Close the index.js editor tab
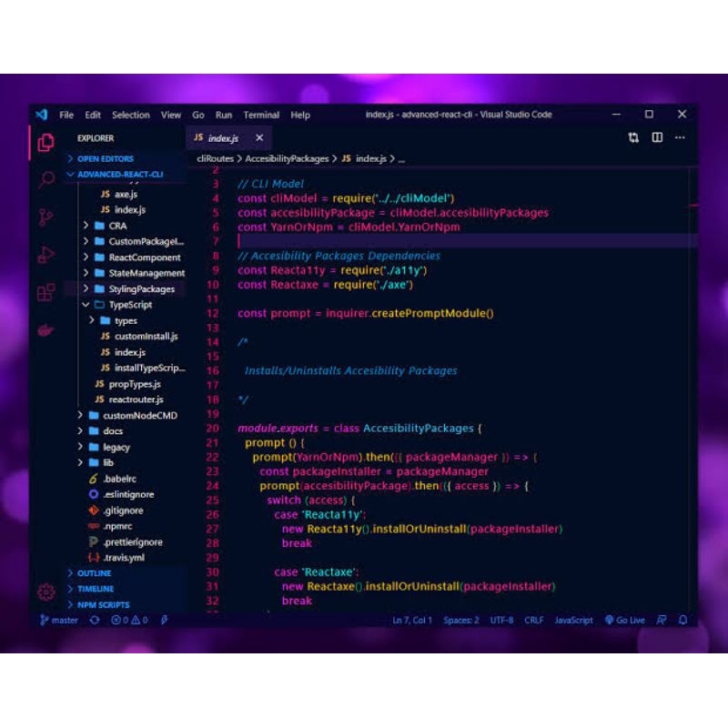728x728 pixels. point(258,138)
